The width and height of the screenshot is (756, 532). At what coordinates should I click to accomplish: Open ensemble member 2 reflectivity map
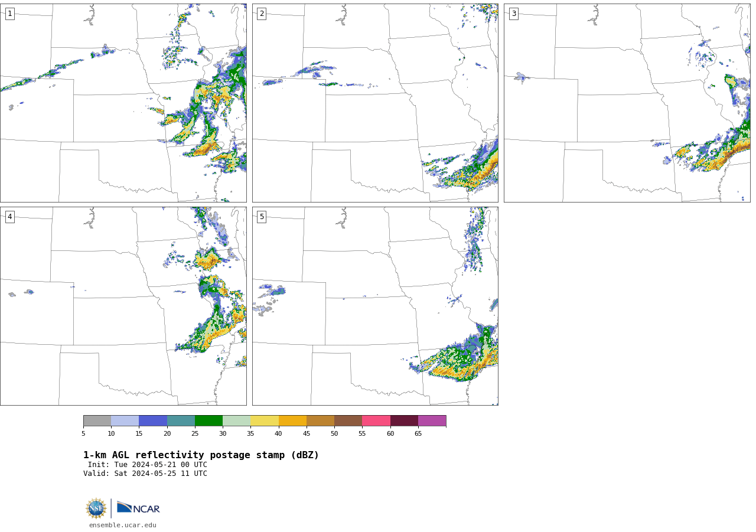coord(375,103)
